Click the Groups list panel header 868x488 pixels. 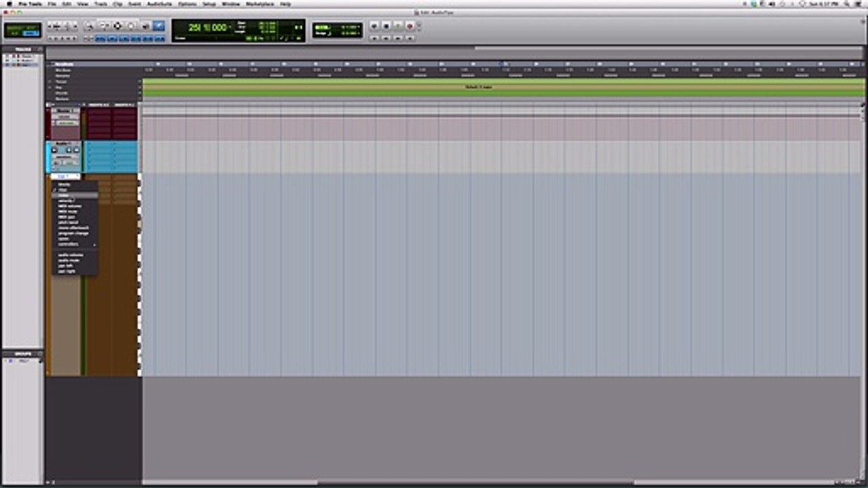click(x=23, y=354)
